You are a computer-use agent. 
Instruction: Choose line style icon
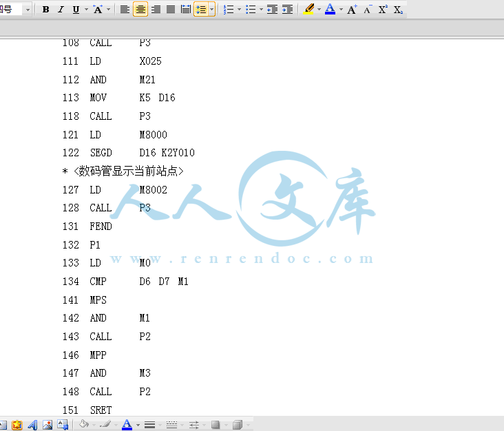[x=150, y=425]
